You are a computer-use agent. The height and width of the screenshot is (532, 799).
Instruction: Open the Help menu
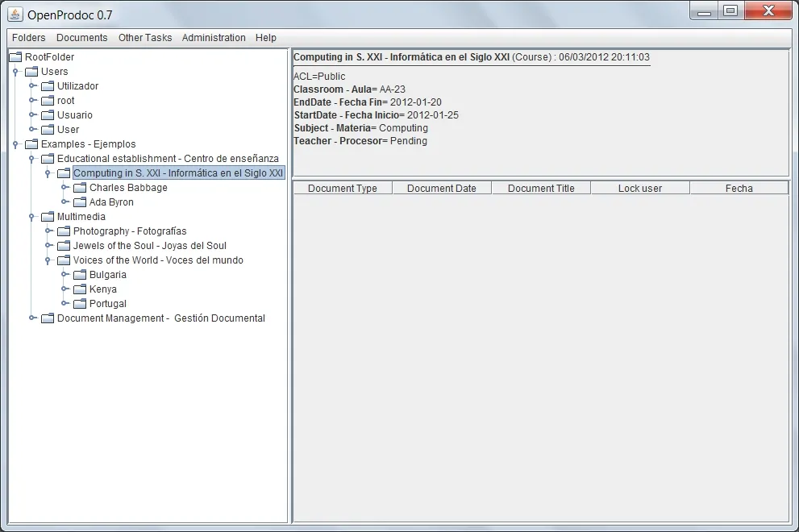pyautogui.click(x=267, y=38)
